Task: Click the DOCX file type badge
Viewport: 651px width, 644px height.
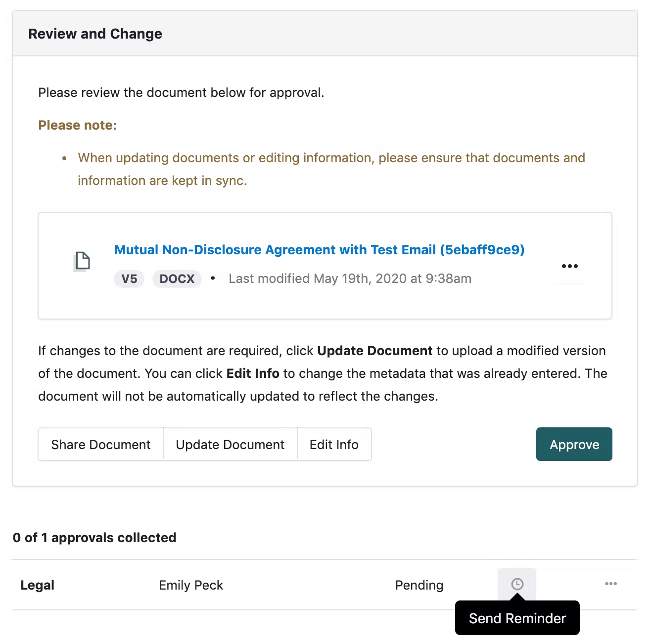Action: (177, 279)
